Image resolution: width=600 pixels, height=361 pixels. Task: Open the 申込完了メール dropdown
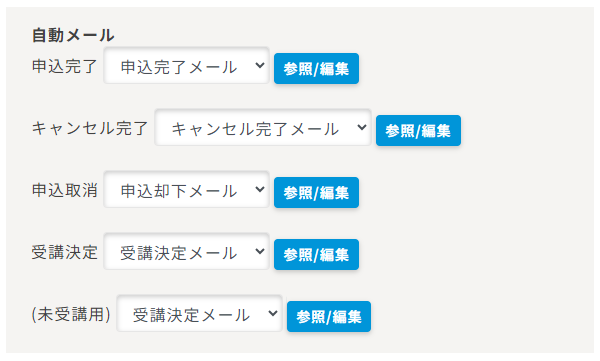tap(186, 66)
